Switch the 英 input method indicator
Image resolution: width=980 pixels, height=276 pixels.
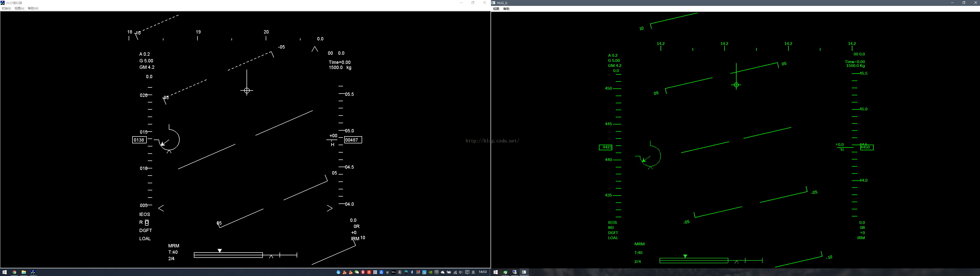473,272
